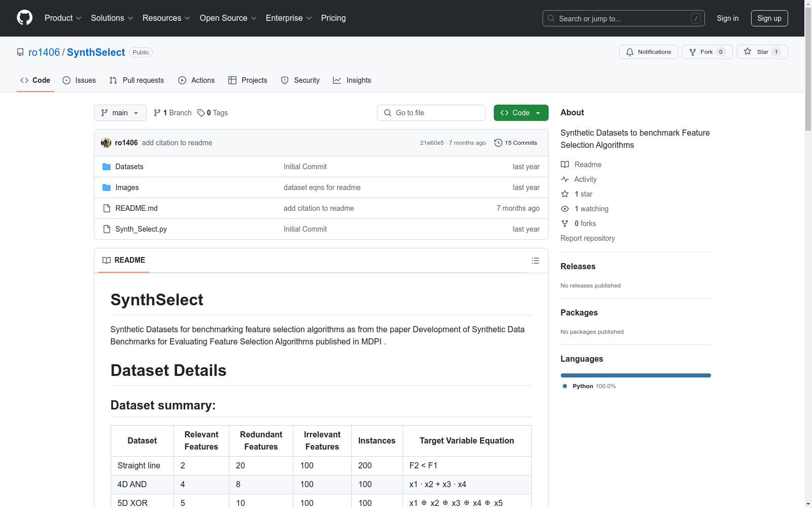Select the README tab in file viewer
The height and width of the screenshot is (508, 812).
(124, 260)
